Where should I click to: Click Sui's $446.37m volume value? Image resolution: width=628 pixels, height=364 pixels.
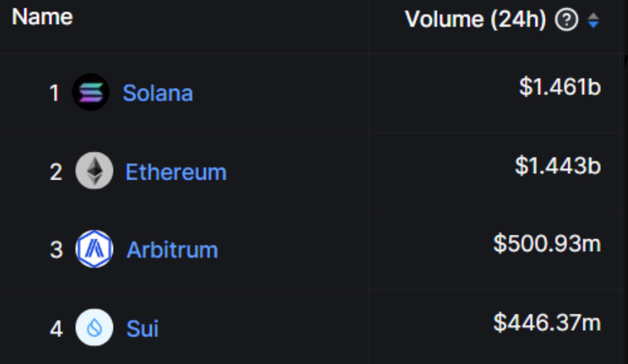click(x=547, y=323)
